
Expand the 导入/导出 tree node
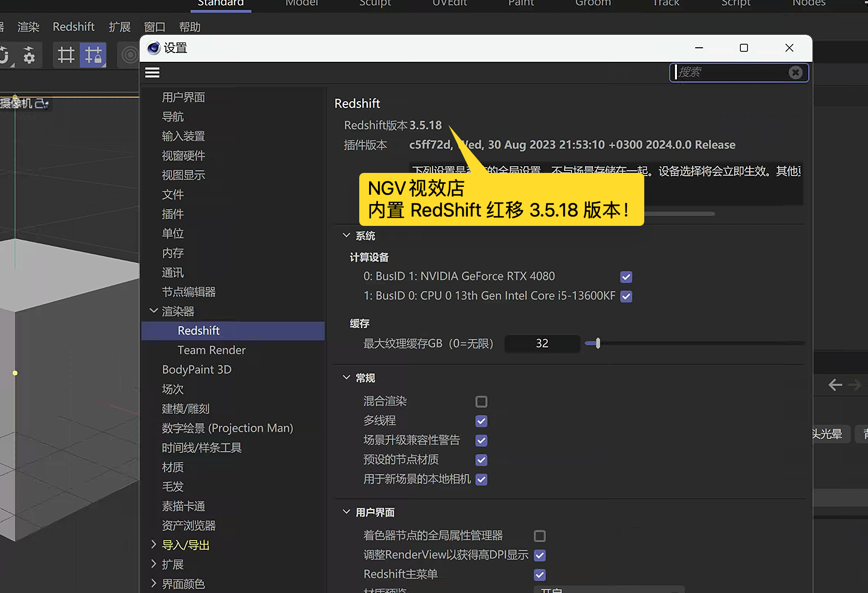point(154,545)
